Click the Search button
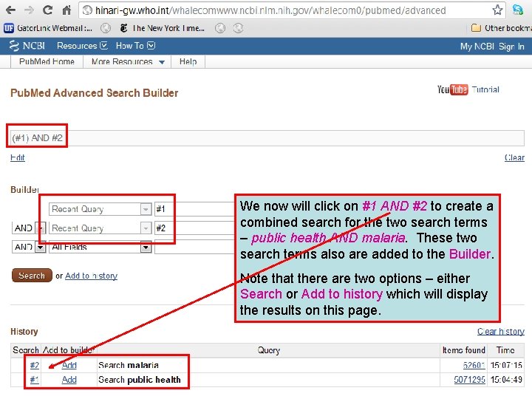This screenshot has height=399, width=532. (32, 276)
